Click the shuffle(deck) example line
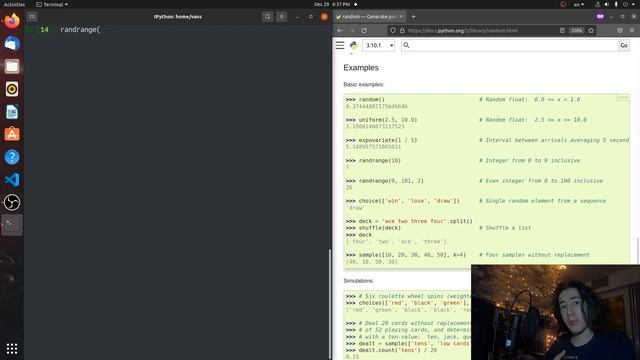Viewport: 640px width, 360px height. [373, 228]
